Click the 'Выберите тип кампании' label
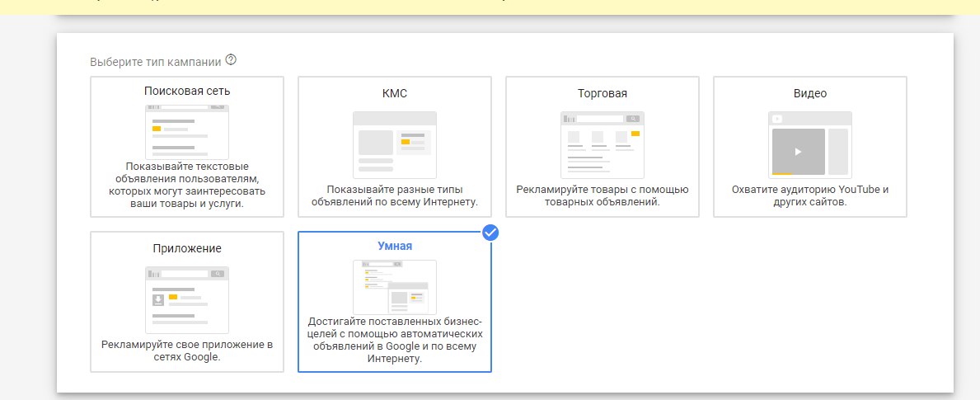Viewport: 980px width, 400px height. tap(156, 62)
